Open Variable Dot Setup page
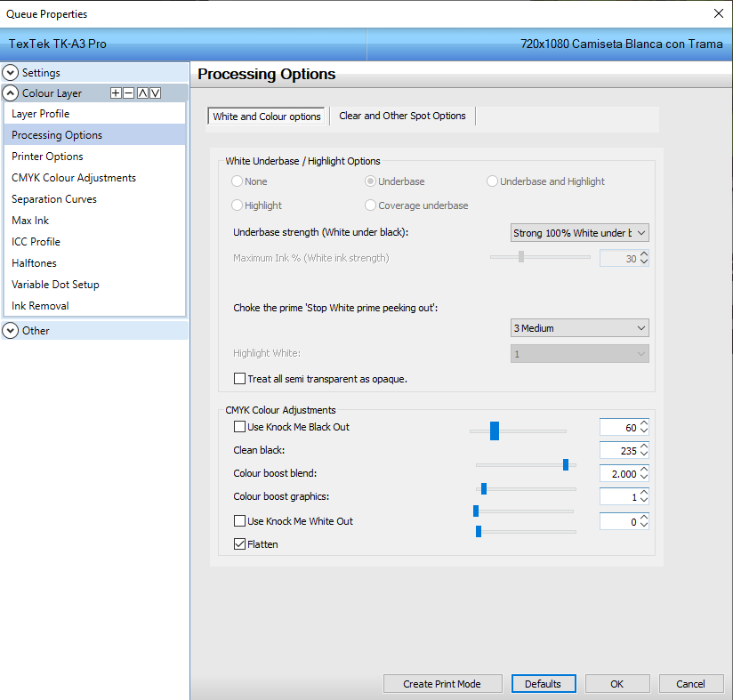 point(94,285)
